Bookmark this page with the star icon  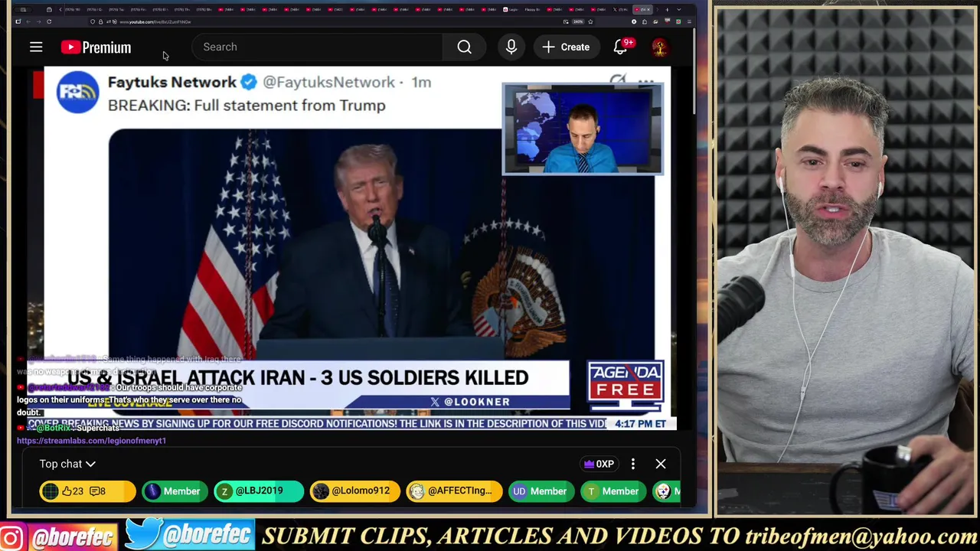tap(590, 21)
